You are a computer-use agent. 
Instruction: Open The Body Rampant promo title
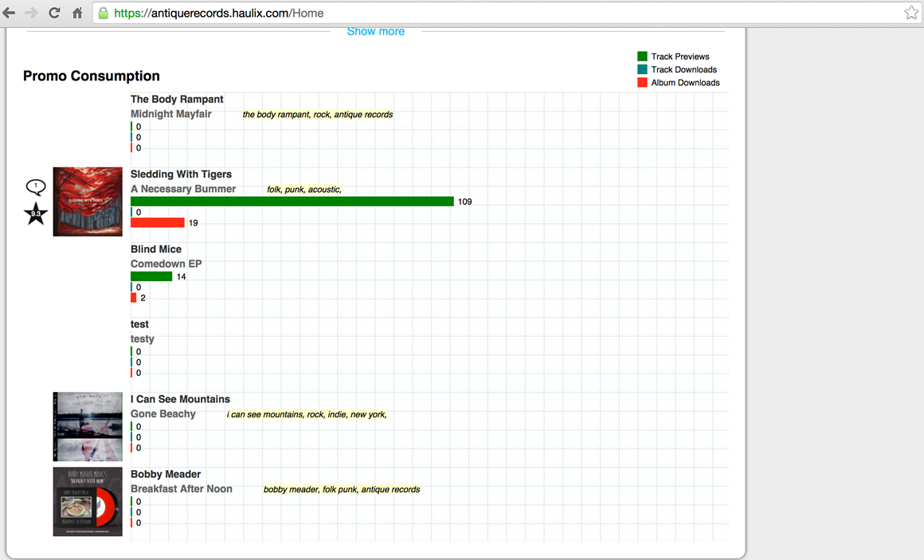[x=177, y=100]
